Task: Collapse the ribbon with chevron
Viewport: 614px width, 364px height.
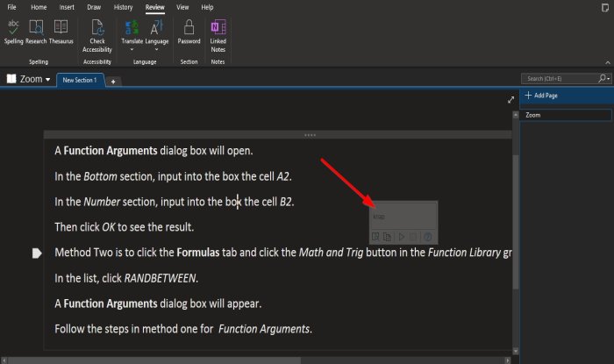Action: click(607, 62)
